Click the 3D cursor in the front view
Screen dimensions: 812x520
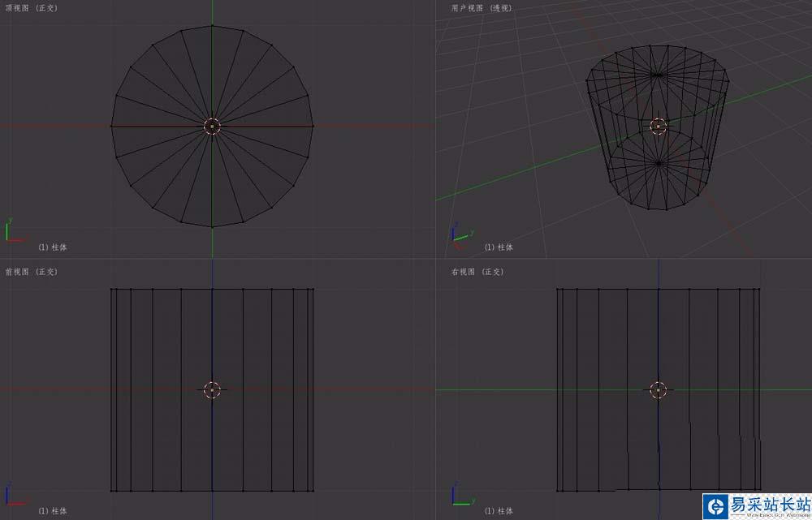212,389
